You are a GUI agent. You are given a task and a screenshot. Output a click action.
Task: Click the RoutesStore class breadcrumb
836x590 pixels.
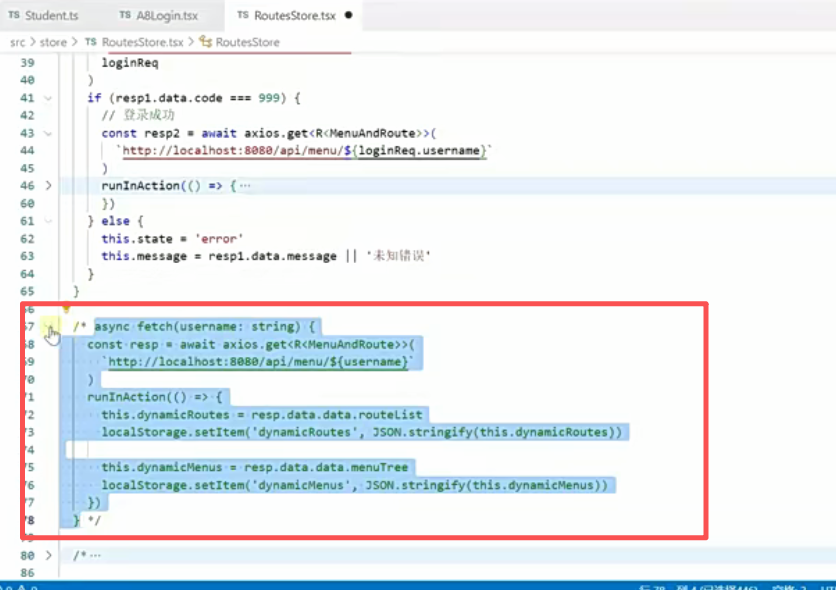[x=247, y=42]
